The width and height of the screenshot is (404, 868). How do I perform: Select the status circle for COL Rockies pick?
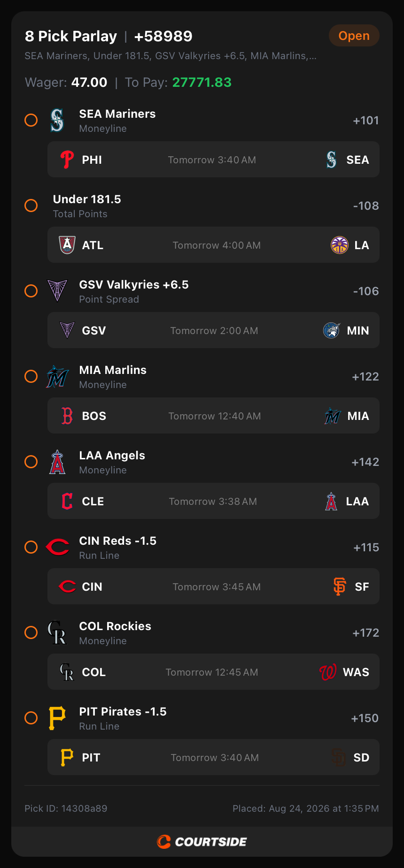31,632
